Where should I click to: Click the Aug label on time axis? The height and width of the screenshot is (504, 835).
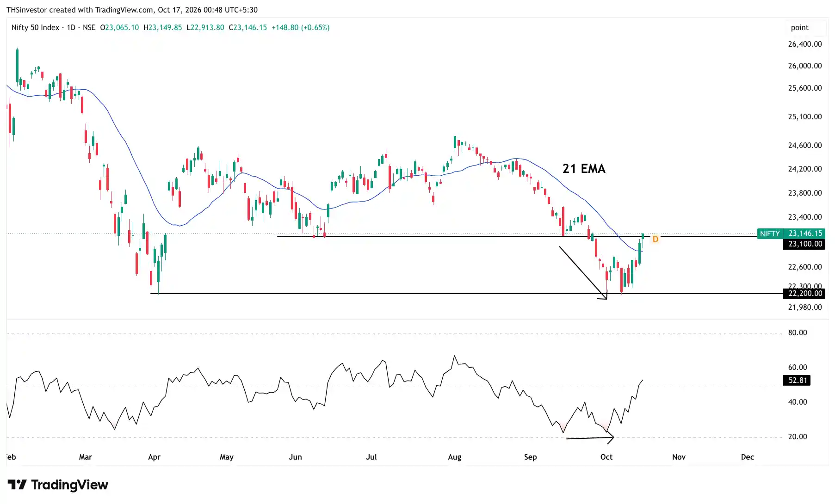[x=454, y=457]
